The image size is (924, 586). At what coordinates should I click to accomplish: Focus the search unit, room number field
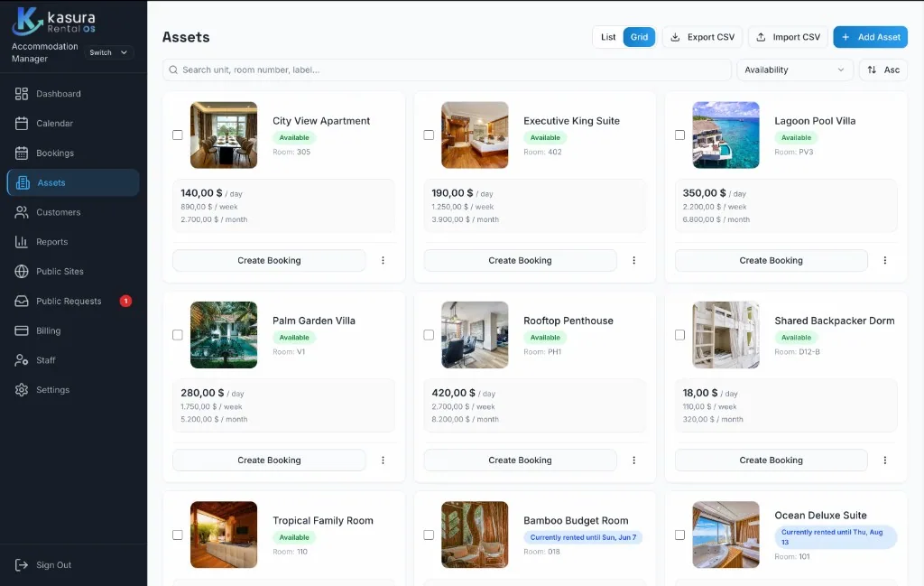(x=447, y=70)
